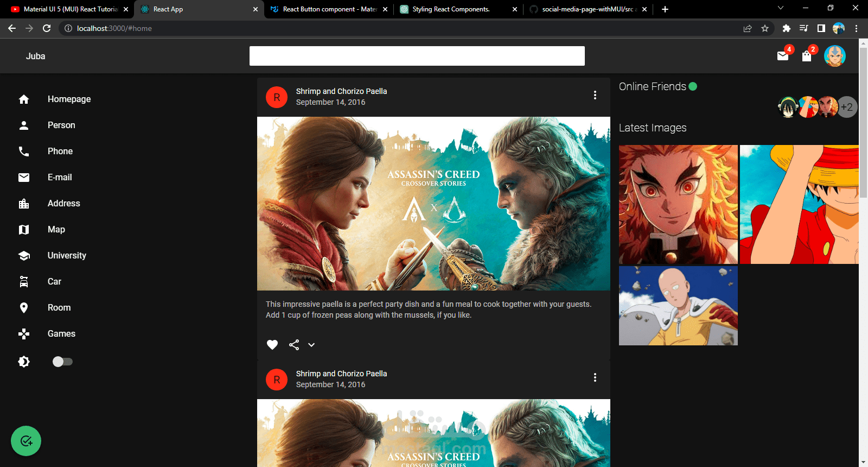
Task: Click the browser address bar URL
Action: click(114, 28)
